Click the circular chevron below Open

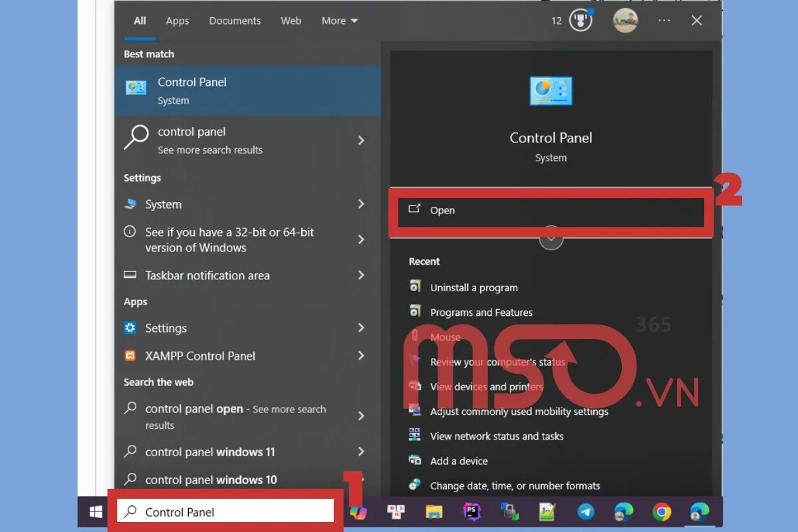coord(551,238)
